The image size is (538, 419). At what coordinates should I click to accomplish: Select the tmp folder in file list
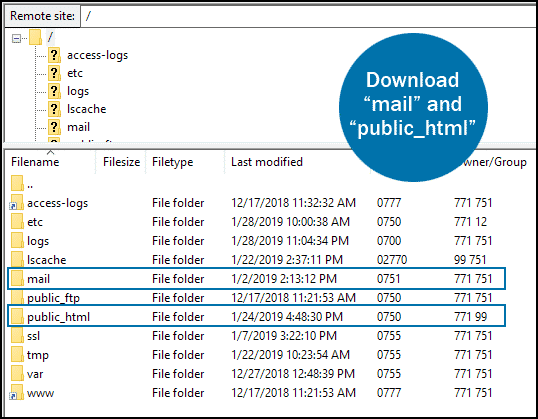[x=38, y=355]
